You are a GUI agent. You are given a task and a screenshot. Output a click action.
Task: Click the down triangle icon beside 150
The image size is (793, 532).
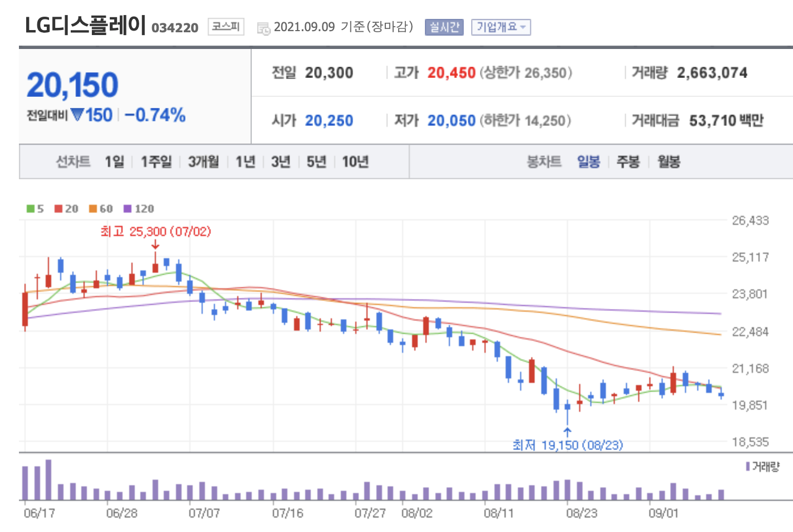tap(77, 115)
